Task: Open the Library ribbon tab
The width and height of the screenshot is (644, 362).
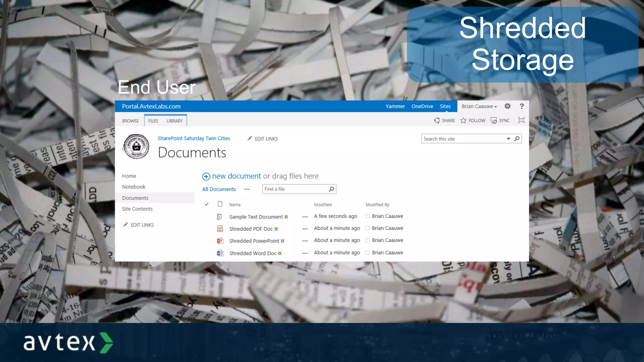Action: click(x=175, y=121)
